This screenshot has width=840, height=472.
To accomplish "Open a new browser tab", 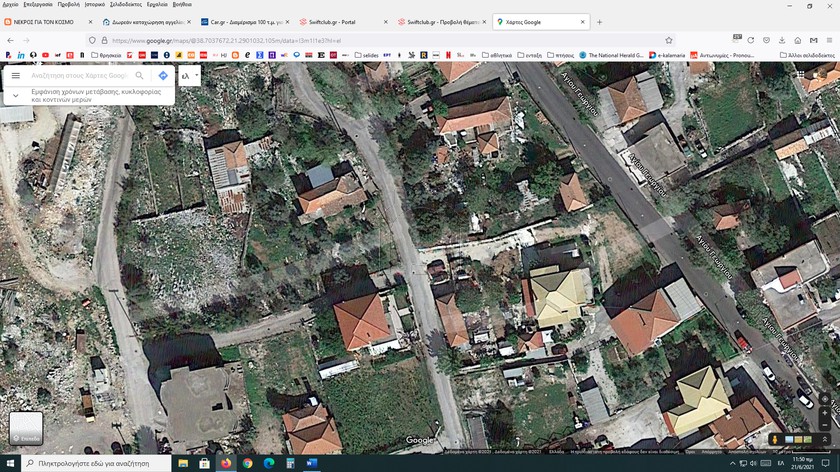I will pos(600,21).
